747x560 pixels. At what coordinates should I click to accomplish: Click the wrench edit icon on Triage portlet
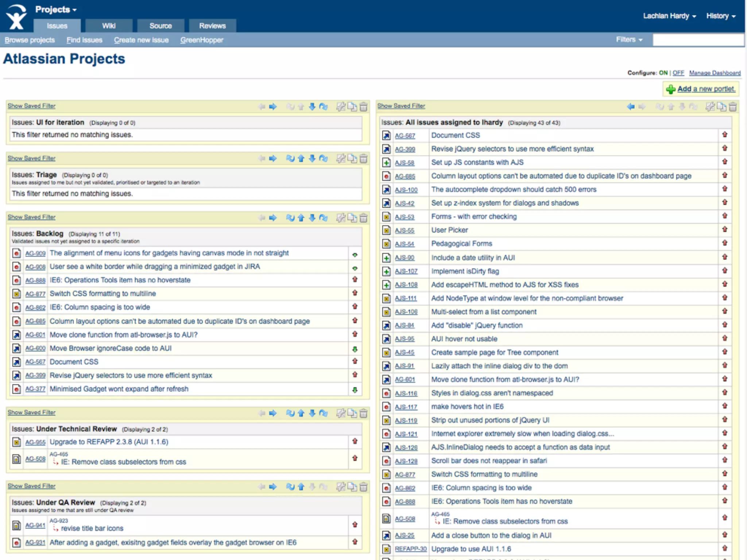(x=341, y=159)
